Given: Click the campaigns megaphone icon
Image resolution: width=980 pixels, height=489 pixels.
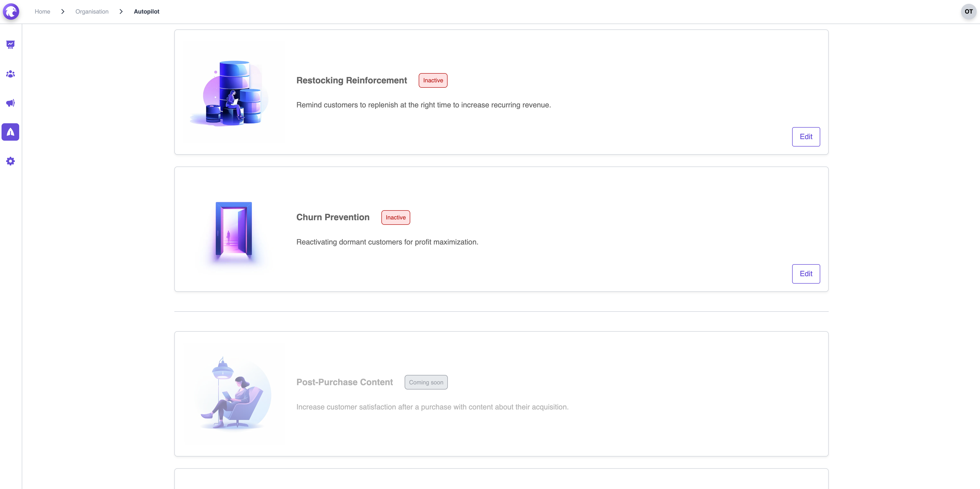Looking at the screenshot, I should (x=11, y=103).
